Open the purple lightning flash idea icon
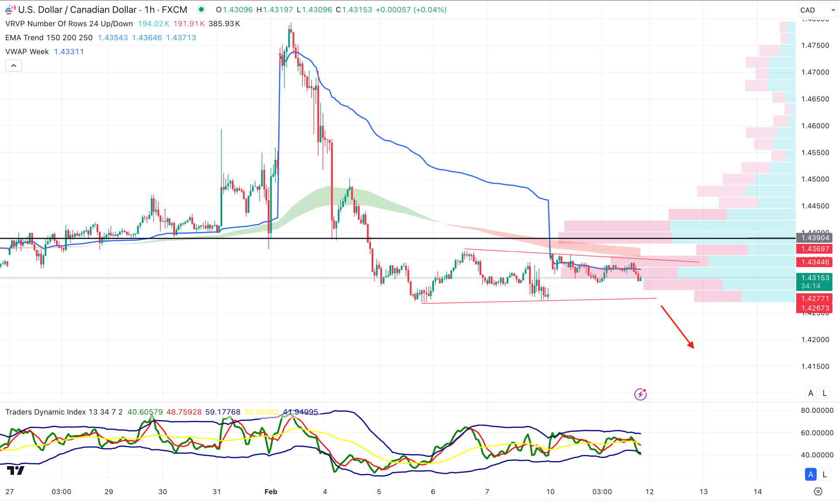Viewport: 840px width, 504px height. point(640,394)
